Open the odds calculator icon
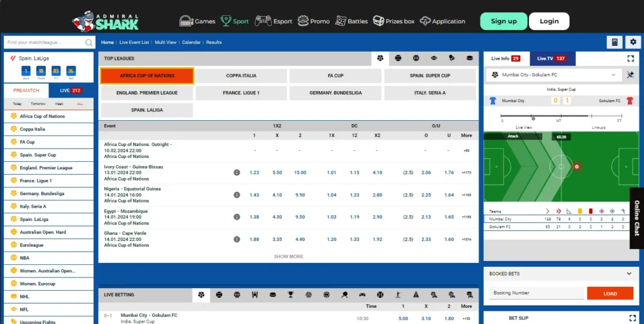The height and width of the screenshot is (324, 644). pos(614,42)
